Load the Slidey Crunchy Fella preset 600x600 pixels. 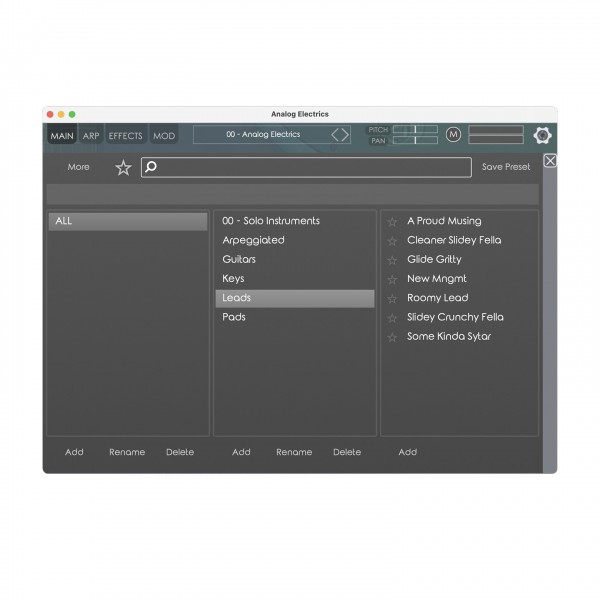pos(455,317)
